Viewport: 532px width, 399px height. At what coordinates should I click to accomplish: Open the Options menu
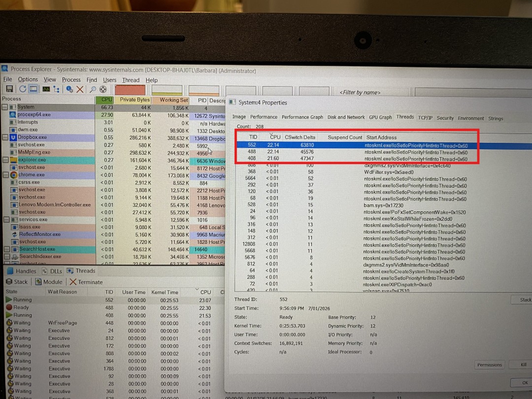tap(28, 79)
